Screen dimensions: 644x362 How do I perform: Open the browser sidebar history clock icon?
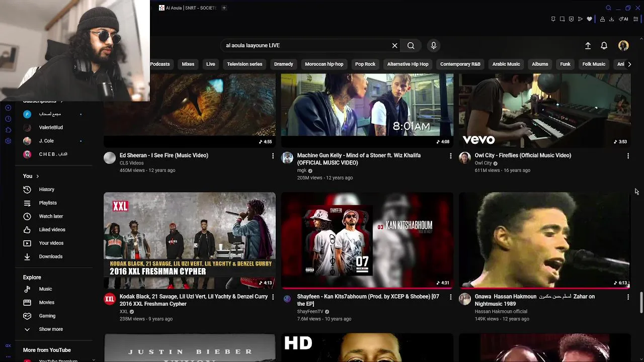(x=8, y=119)
